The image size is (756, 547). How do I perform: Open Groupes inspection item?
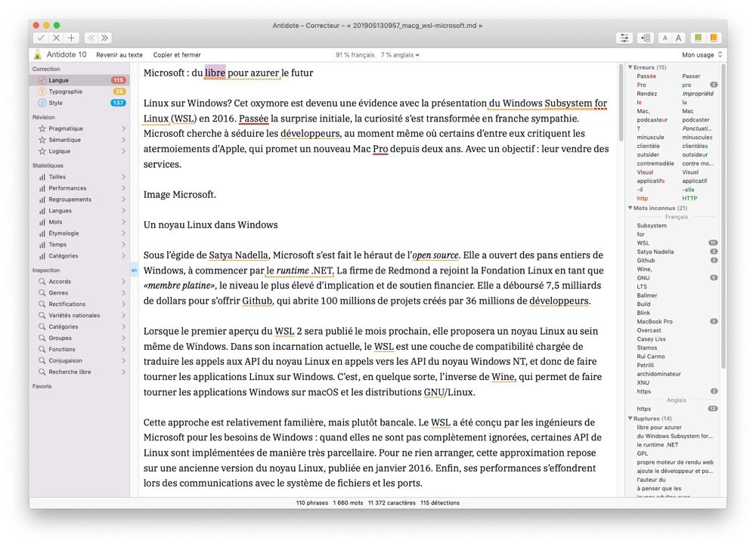(x=79, y=338)
